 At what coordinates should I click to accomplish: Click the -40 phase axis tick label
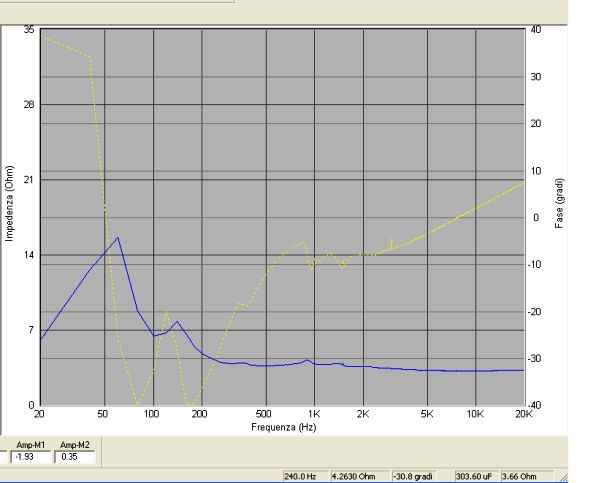point(534,405)
